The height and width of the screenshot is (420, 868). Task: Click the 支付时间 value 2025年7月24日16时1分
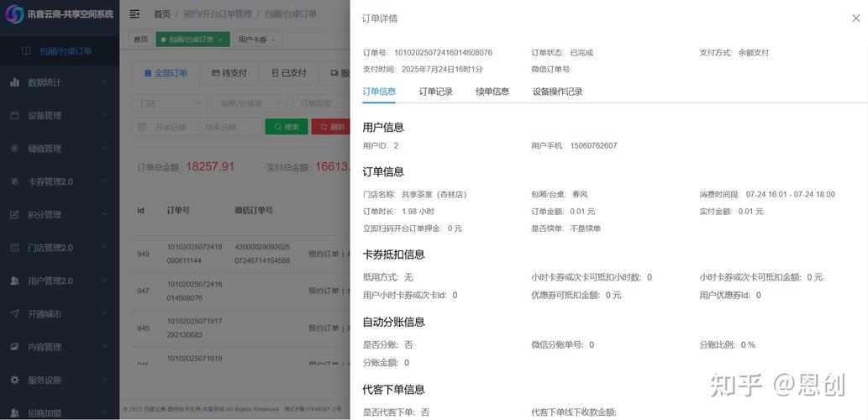pyautogui.click(x=442, y=69)
